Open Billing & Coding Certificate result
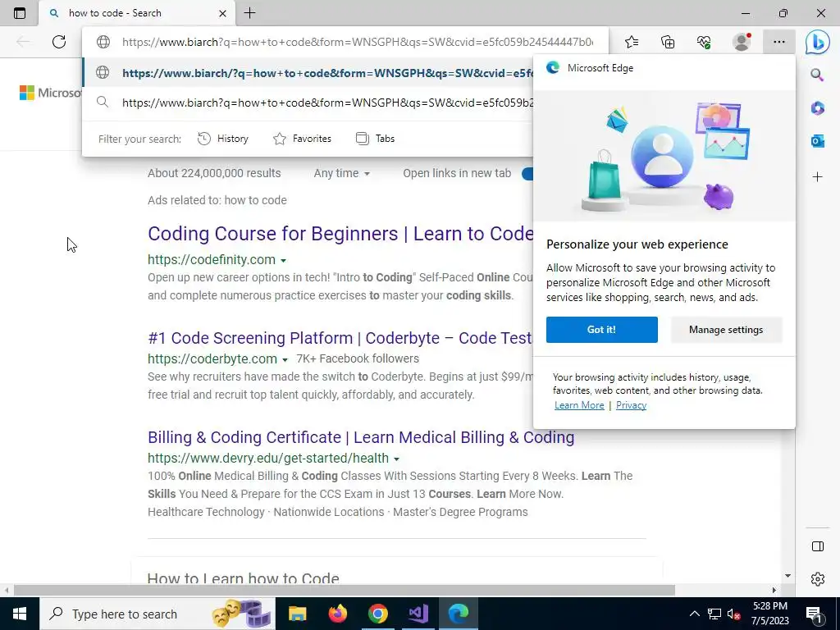 pos(361,438)
